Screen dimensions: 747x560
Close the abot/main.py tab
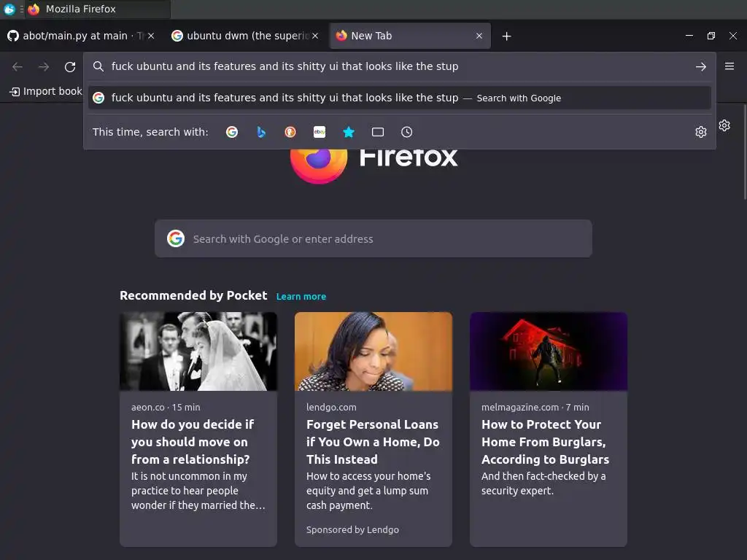point(150,36)
